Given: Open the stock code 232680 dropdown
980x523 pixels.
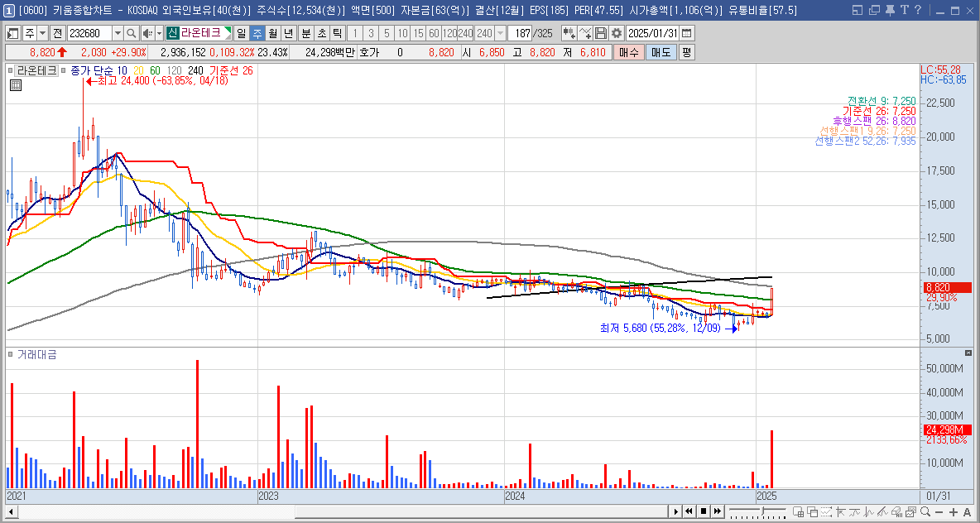Looking at the screenshot, I should (118, 33).
